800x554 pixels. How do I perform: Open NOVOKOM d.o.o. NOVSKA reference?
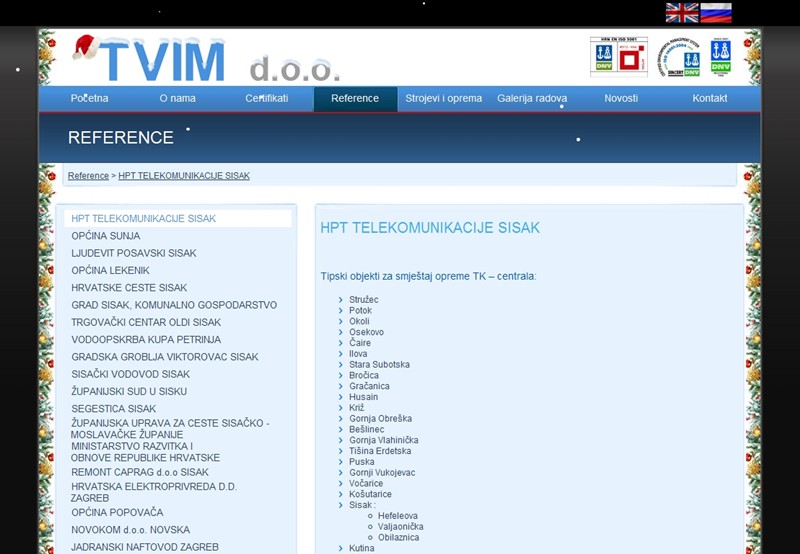pos(130,530)
